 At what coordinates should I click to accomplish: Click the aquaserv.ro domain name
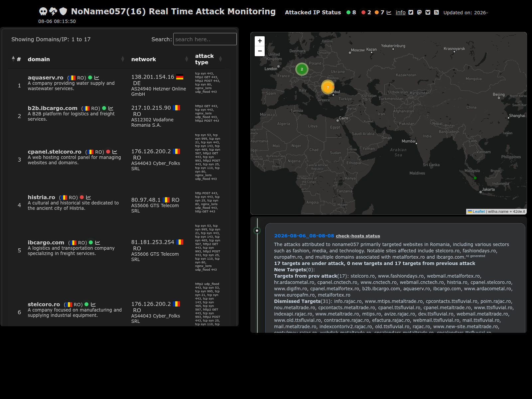point(46,77)
